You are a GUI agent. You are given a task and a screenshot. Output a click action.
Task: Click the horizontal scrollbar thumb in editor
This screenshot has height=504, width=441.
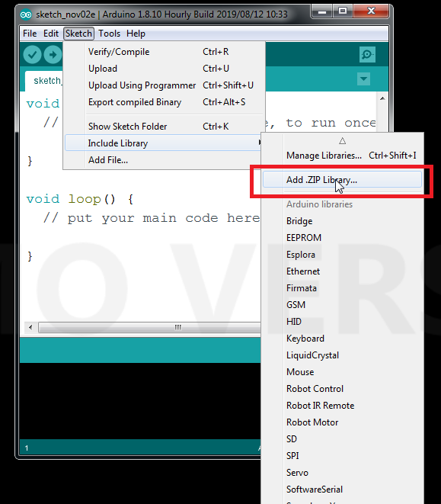pos(150,328)
